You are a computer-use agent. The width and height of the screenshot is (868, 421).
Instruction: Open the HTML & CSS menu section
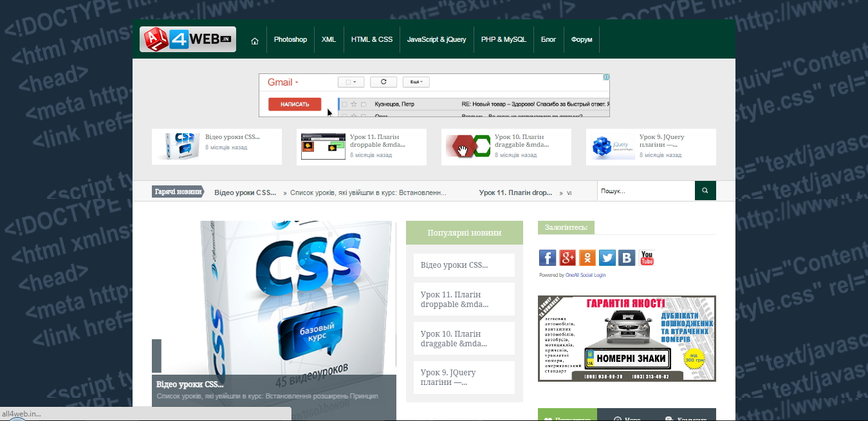coord(372,40)
